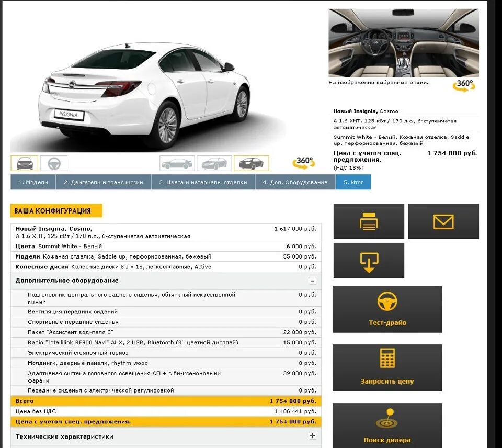This screenshot has width=502, height=448.
Task: Click Молдинги, дверные панели, rhythm wood row
Action: [166, 363]
